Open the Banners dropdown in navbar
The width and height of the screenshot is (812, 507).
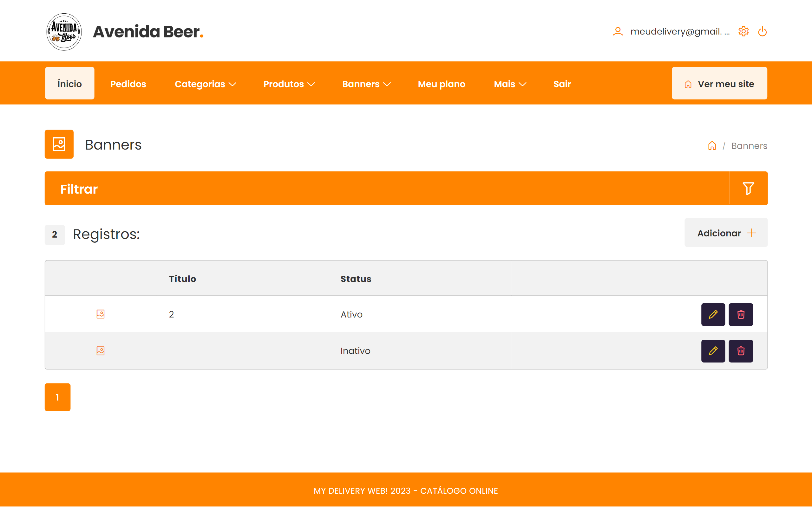click(x=366, y=84)
